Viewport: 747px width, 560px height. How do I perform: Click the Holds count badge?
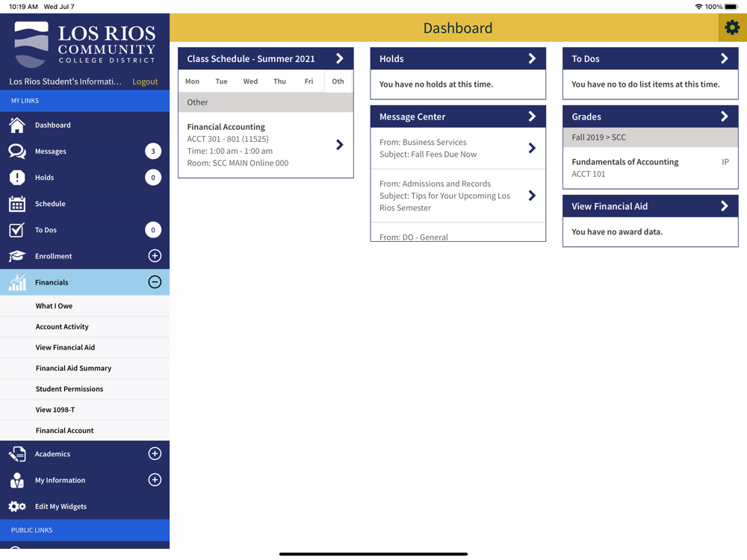pos(153,177)
